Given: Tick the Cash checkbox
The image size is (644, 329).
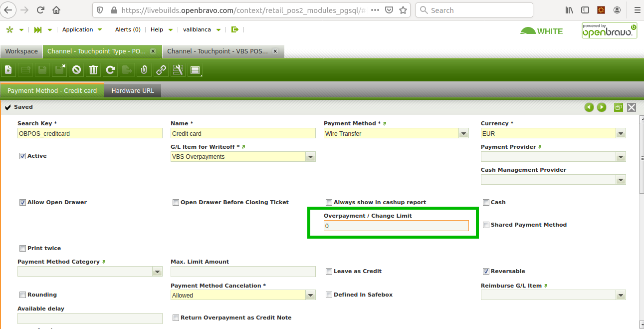Looking at the screenshot, I should coord(486,203).
